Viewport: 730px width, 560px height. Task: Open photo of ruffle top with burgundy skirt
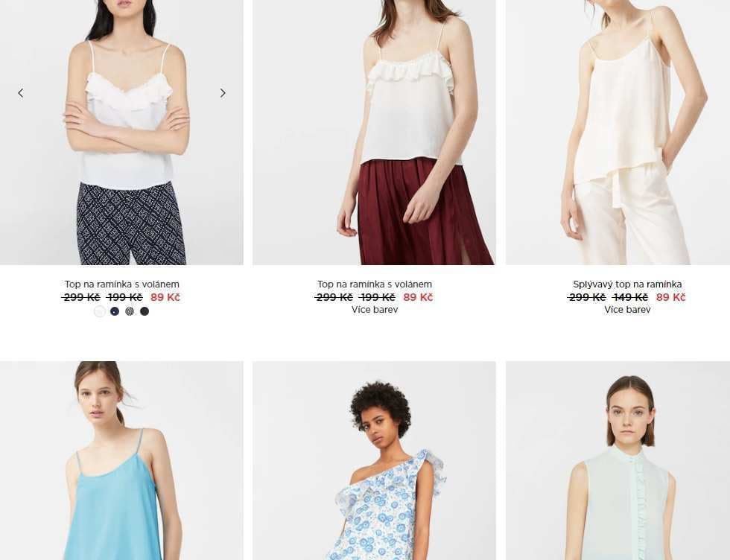pos(374,133)
